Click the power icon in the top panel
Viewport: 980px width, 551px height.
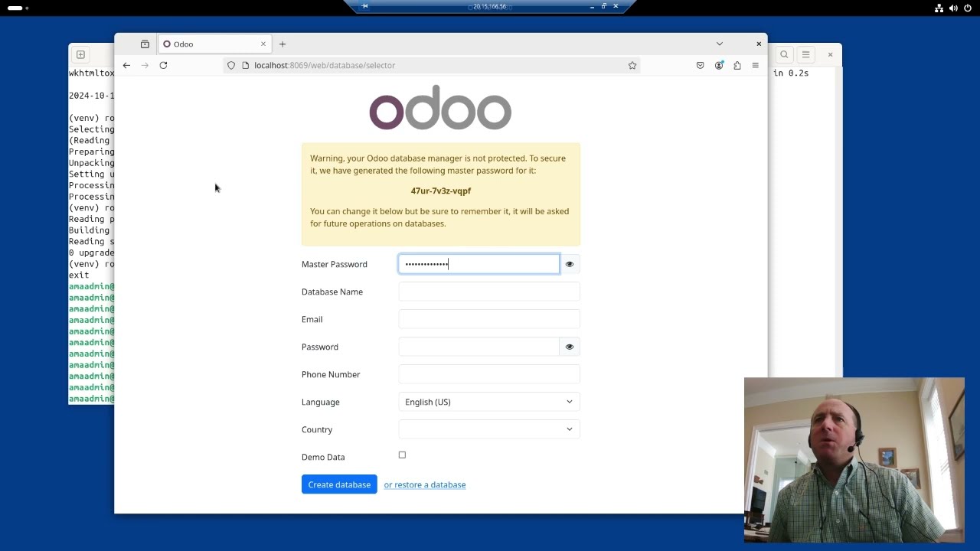pyautogui.click(x=968, y=8)
